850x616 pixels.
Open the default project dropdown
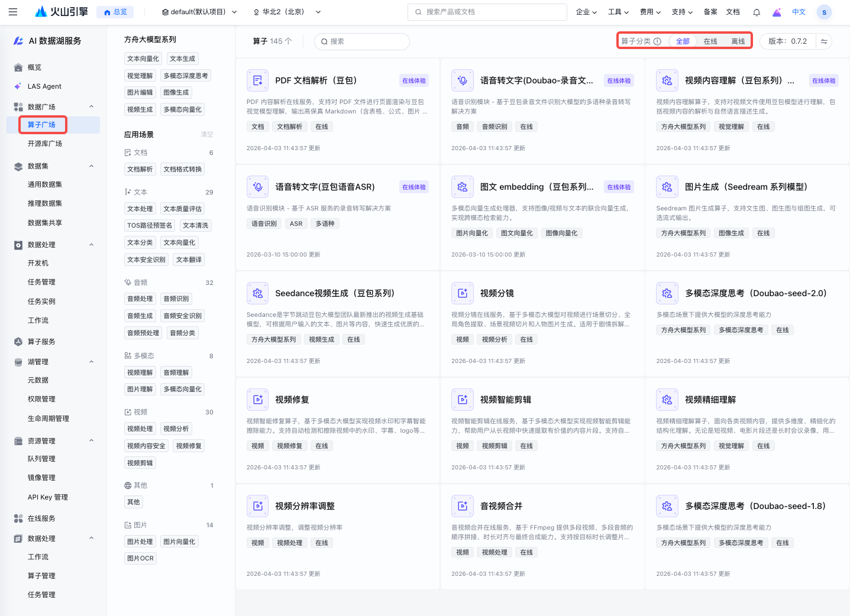coord(199,12)
